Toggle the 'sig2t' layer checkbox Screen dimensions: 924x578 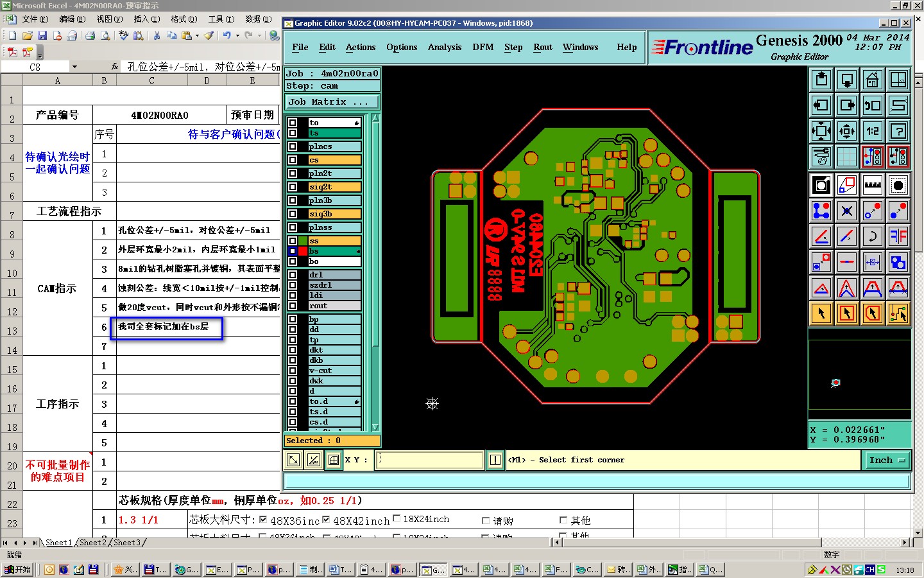pyautogui.click(x=293, y=187)
